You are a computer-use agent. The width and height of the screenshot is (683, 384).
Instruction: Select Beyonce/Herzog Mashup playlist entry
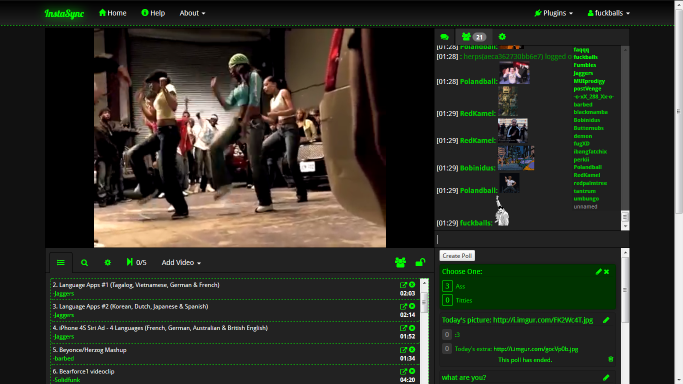pyautogui.click(x=235, y=354)
